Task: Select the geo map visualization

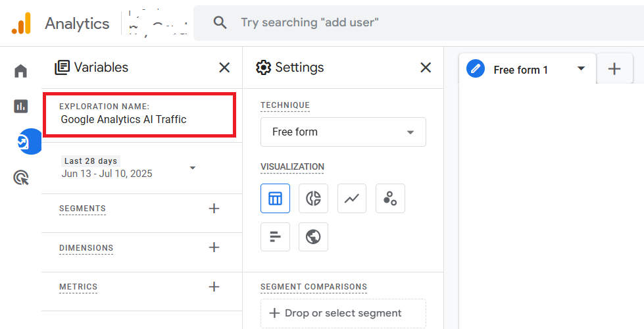Action: (313, 237)
